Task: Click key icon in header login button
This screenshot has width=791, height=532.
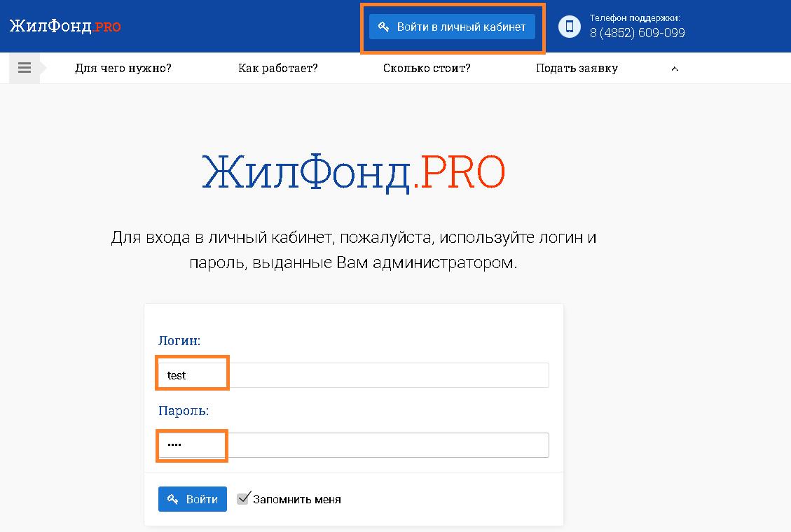Action: pyautogui.click(x=383, y=27)
